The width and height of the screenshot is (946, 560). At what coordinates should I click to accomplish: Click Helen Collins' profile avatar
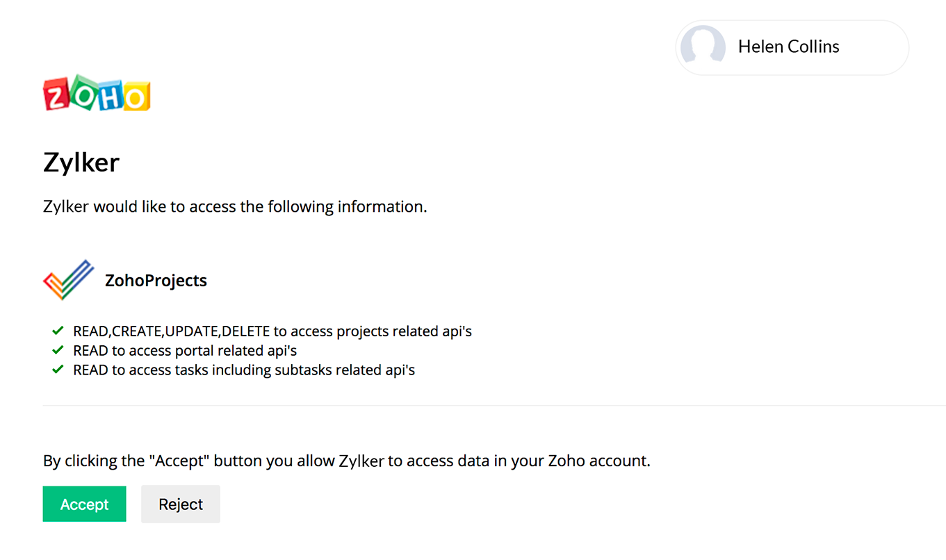(x=703, y=47)
